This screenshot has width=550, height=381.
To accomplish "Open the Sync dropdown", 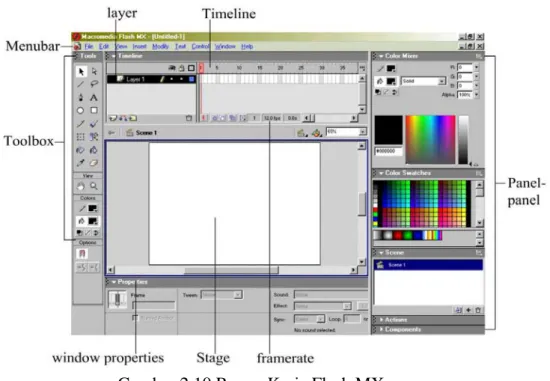I will (x=320, y=319).
